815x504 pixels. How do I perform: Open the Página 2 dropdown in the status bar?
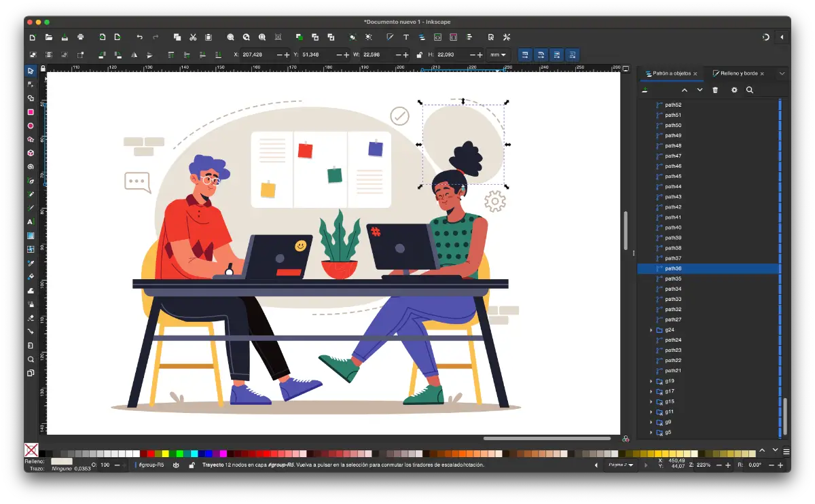tap(620, 465)
